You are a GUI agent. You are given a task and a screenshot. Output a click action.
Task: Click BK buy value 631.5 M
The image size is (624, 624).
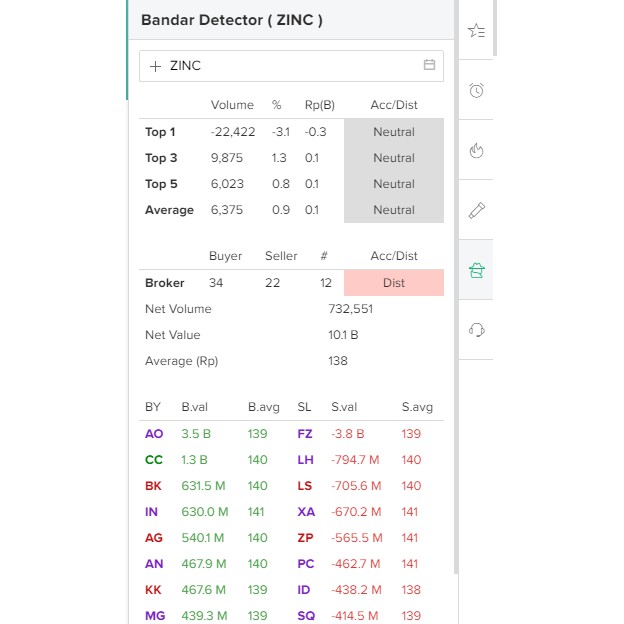203,486
